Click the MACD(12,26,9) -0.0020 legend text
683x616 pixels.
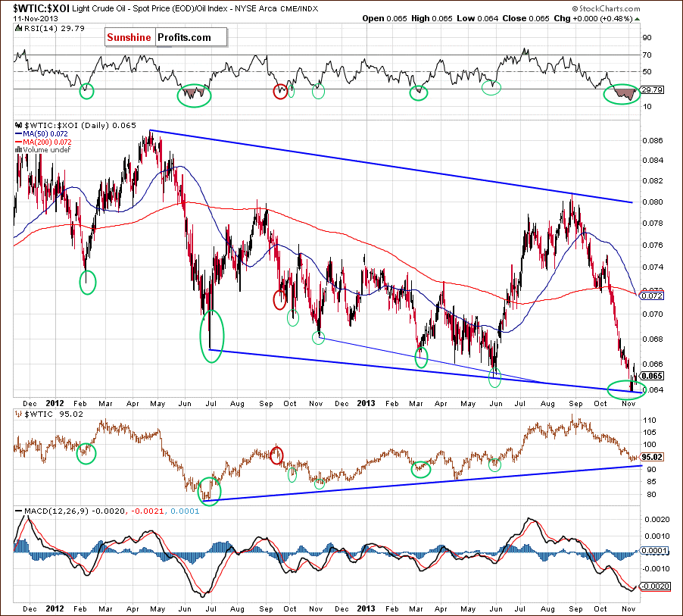coord(75,511)
